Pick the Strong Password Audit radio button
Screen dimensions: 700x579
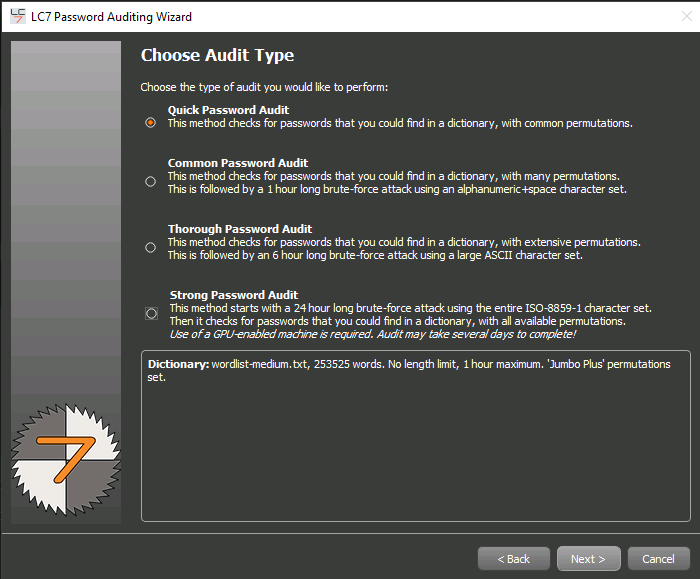[x=151, y=313]
